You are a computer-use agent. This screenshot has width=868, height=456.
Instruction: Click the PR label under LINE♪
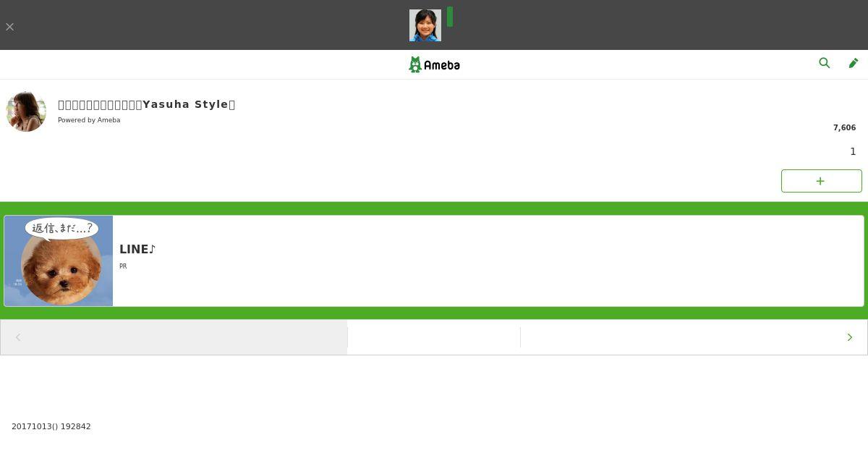tap(123, 266)
